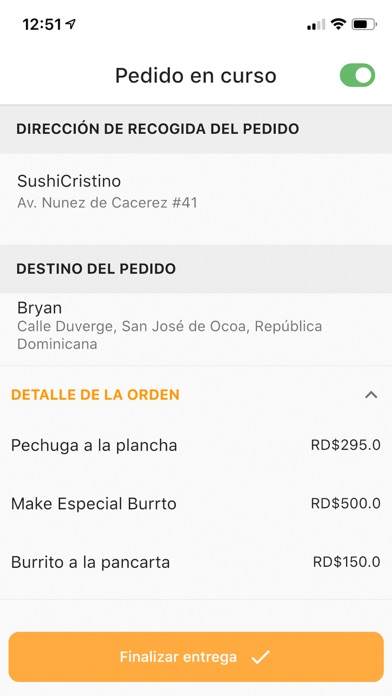Tap the checkmark icon on Finalizar entrega
Viewport: 392px width, 696px height.
coord(261,657)
